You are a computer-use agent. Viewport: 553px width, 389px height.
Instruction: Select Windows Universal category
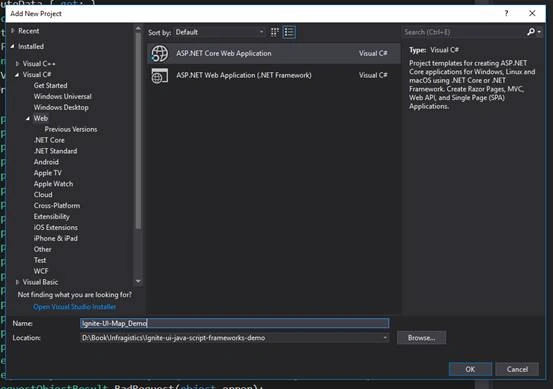click(x=62, y=96)
